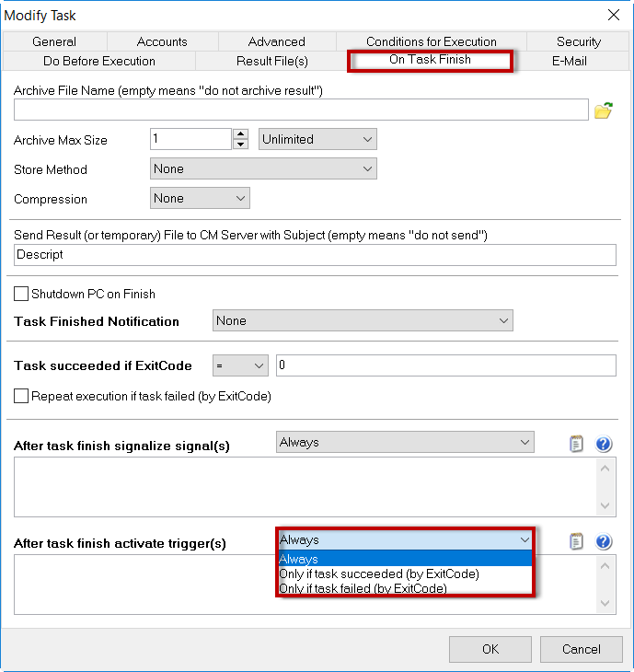This screenshot has height=672, width=634.
Task: Choose highlighted Always option in list
Action: pos(405,559)
